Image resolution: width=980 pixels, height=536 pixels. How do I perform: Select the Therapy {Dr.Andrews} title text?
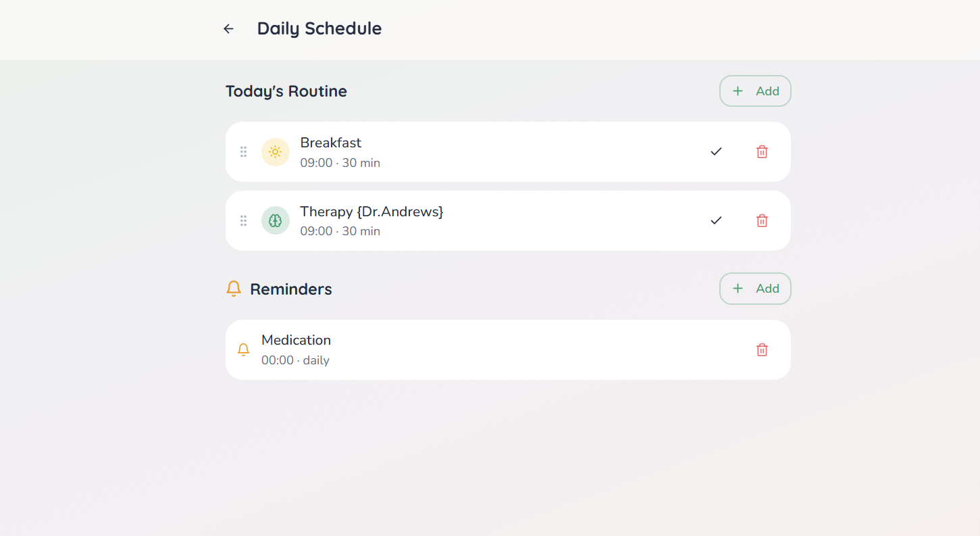click(371, 212)
